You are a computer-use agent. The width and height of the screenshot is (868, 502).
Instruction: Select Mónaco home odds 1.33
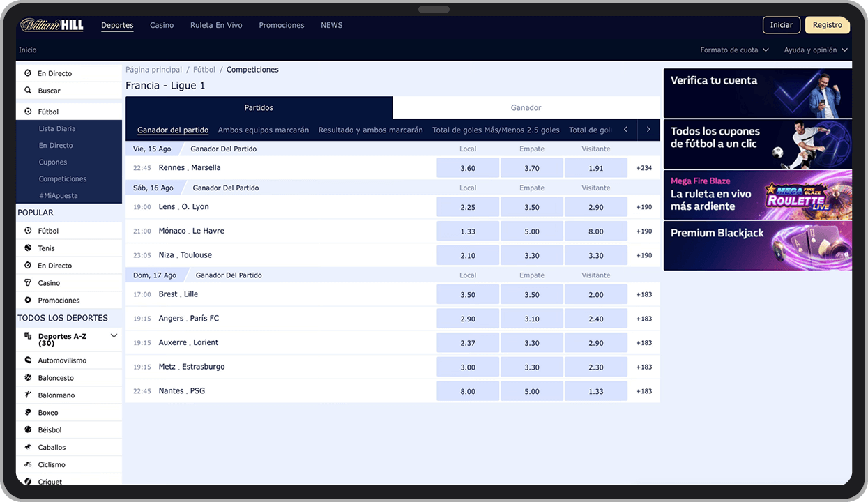[x=468, y=231]
